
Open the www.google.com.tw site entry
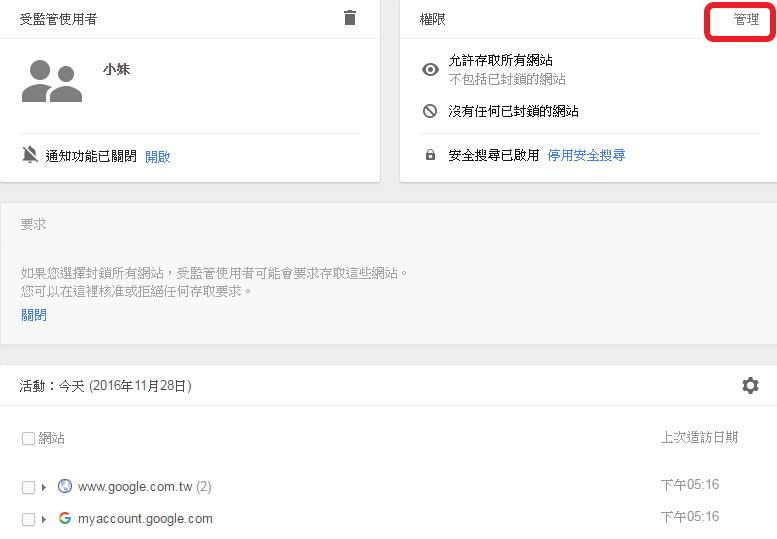(135, 487)
